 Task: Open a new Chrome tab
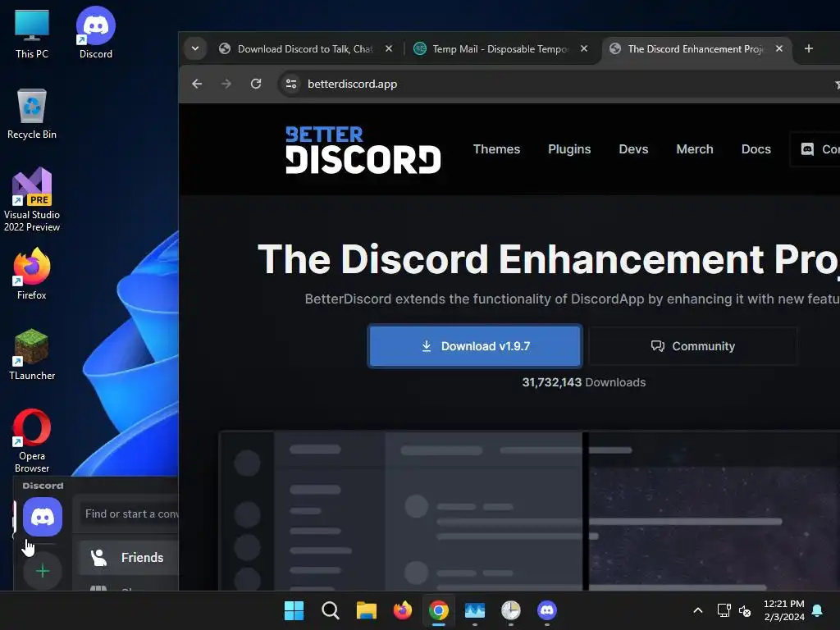coord(808,48)
